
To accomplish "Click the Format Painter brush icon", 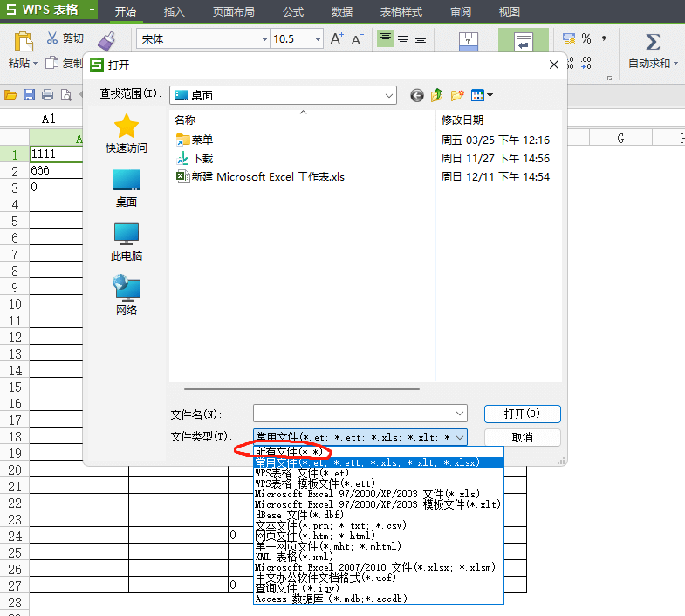I will 106,41.
